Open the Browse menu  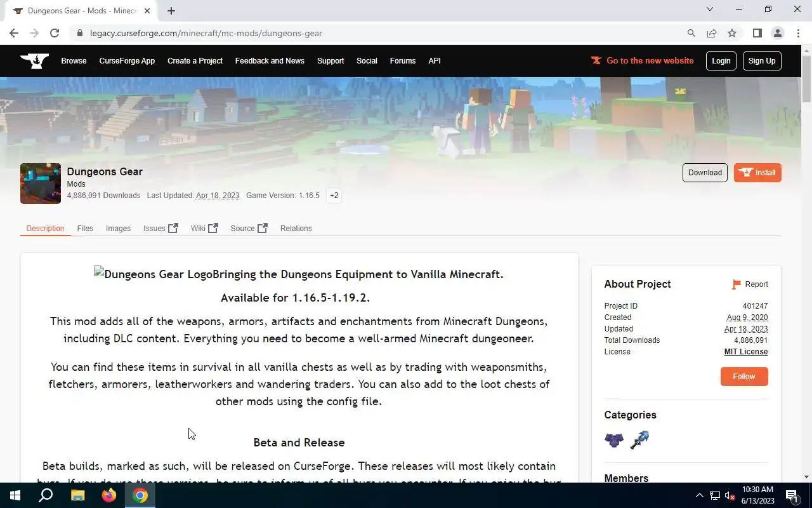point(74,61)
